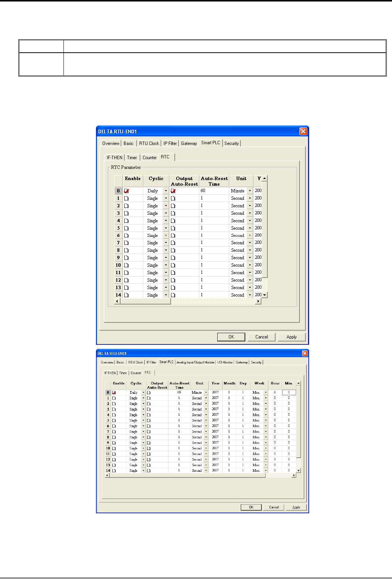Click OK button in the upper dialog
The height and width of the screenshot is (579, 392).
231,337
